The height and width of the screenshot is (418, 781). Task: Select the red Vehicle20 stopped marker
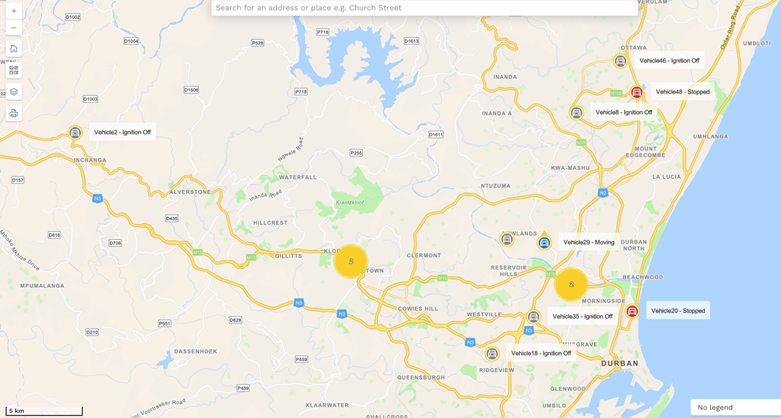(632, 311)
